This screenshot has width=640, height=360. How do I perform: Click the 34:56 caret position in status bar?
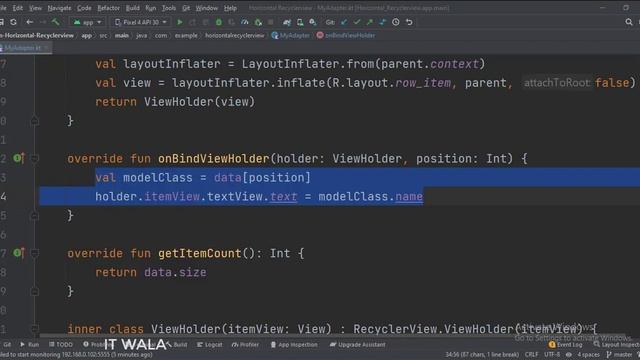[x=482, y=355]
